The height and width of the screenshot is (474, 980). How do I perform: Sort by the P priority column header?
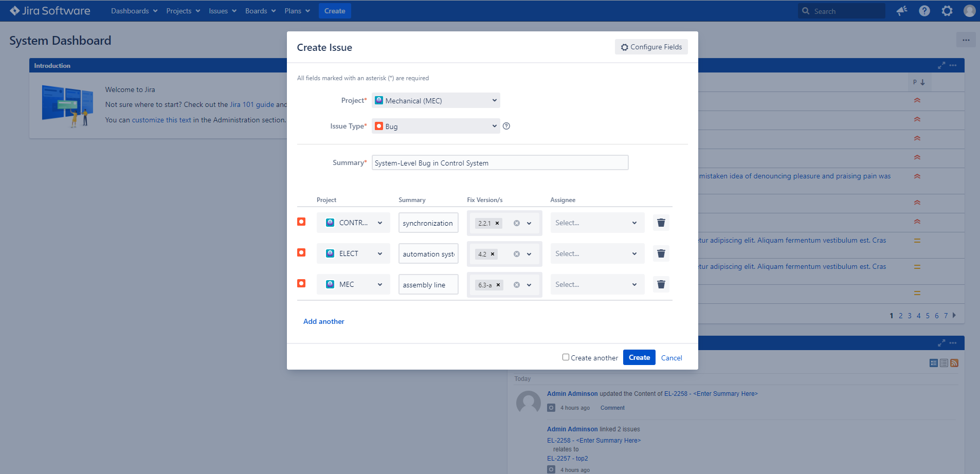(x=919, y=82)
